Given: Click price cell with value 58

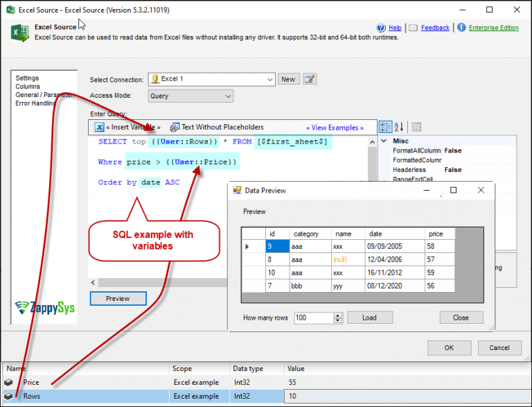Looking at the screenshot, I should coord(440,246).
